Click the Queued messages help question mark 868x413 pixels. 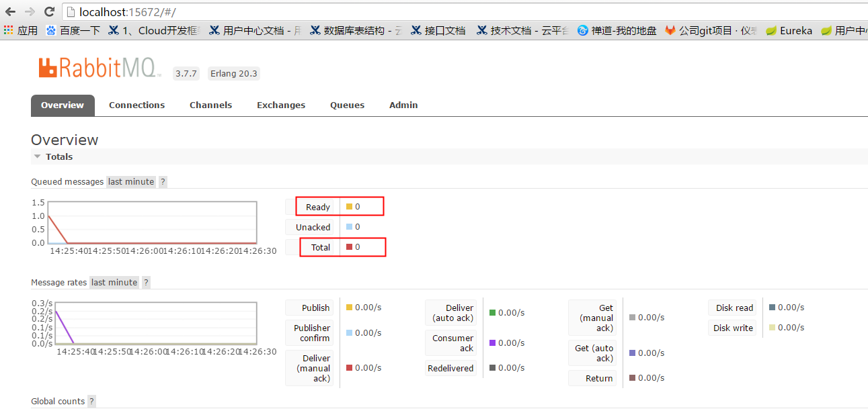click(162, 181)
